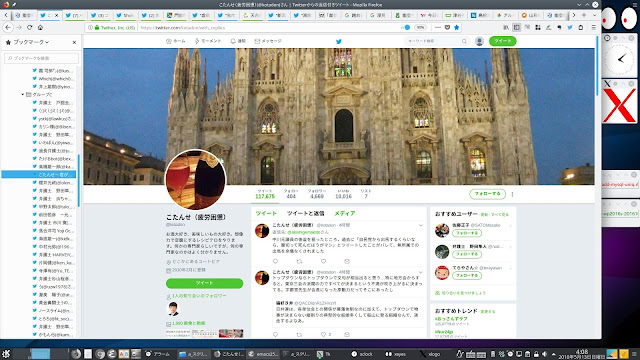Open the following count 404
This screenshot has height=360, width=640.
291,194
